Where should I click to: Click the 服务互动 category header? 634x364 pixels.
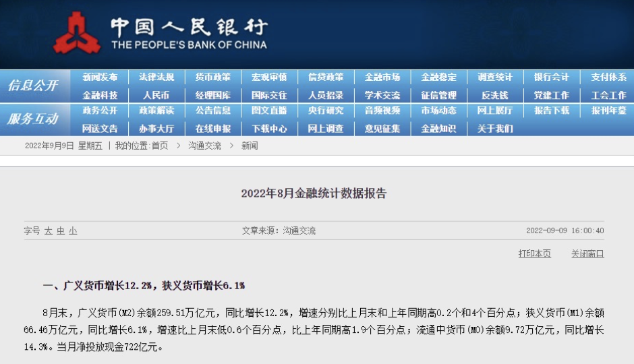[x=33, y=119]
